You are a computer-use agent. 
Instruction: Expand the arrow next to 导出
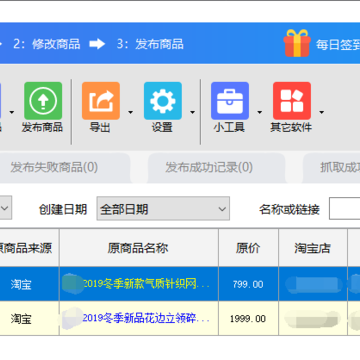point(130,112)
